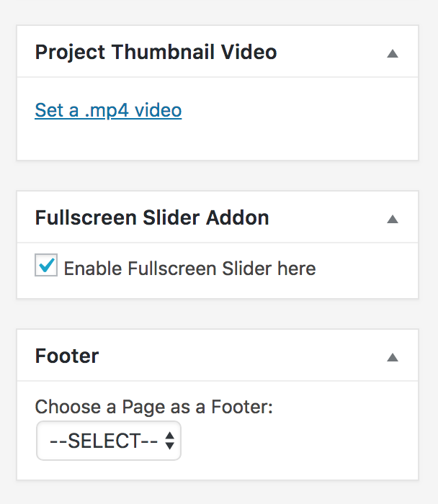Viewport: 438px width, 504px height.
Task: Click the "Project Thumbnail Video" panel title
Action: coord(156,53)
